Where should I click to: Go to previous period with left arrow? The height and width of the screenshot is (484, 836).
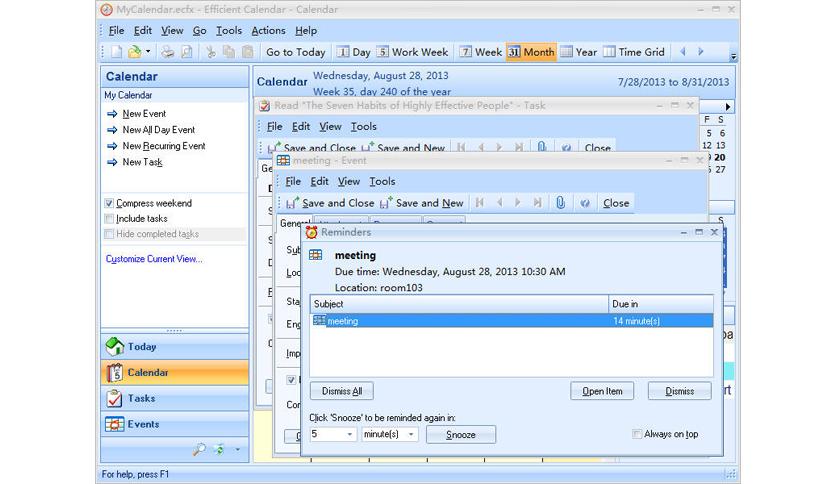[x=683, y=52]
